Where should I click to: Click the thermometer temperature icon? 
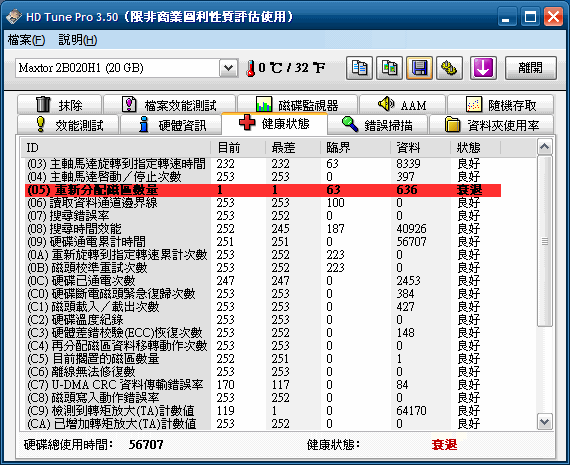point(250,68)
